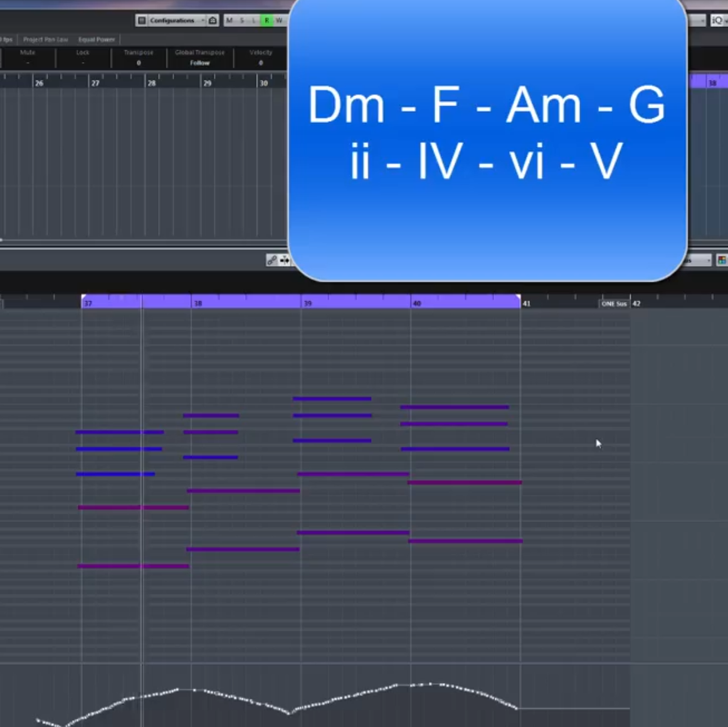Screen dimensions: 728x727
Task: Click the Velocity value field
Action: point(261,63)
